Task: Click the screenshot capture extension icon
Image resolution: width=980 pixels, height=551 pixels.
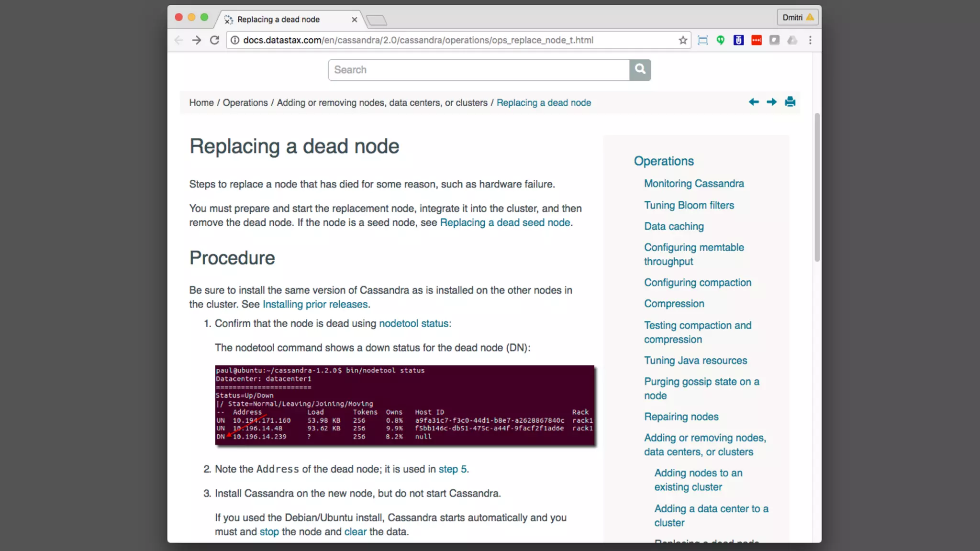Action: (x=702, y=40)
